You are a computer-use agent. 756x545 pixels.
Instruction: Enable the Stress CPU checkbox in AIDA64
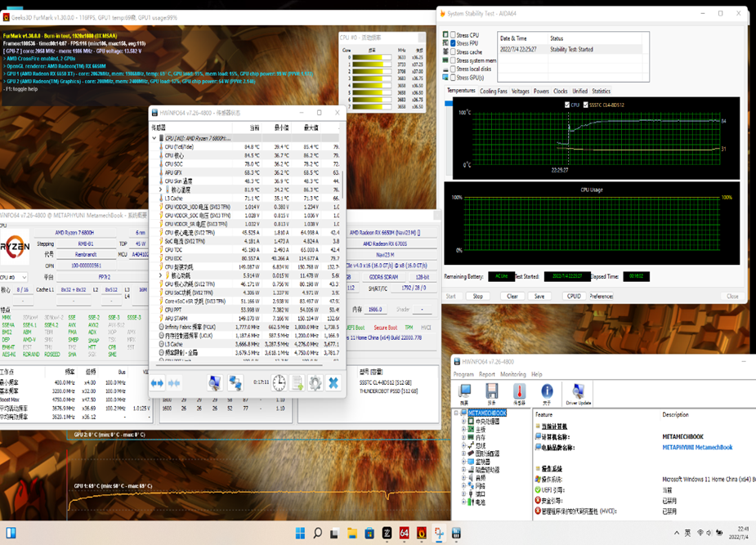pos(453,34)
